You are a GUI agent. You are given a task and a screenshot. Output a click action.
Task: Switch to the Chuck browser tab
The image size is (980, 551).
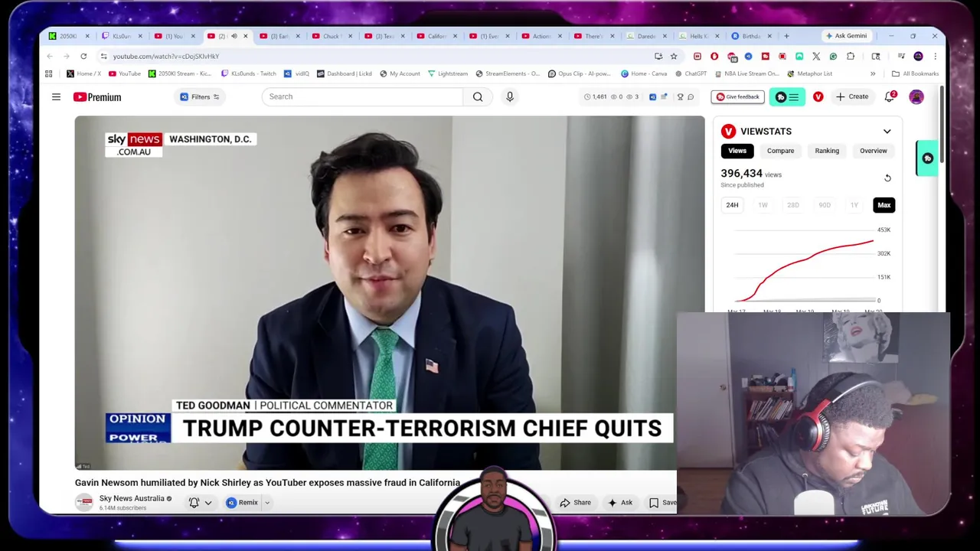click(331, 36)
